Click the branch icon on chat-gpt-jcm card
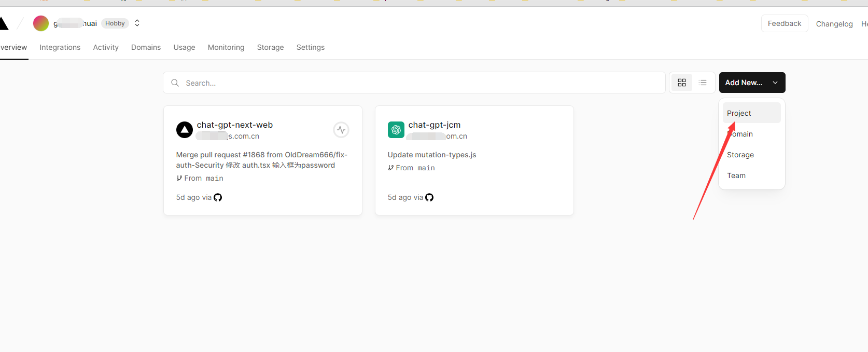 tap(390, 168)
